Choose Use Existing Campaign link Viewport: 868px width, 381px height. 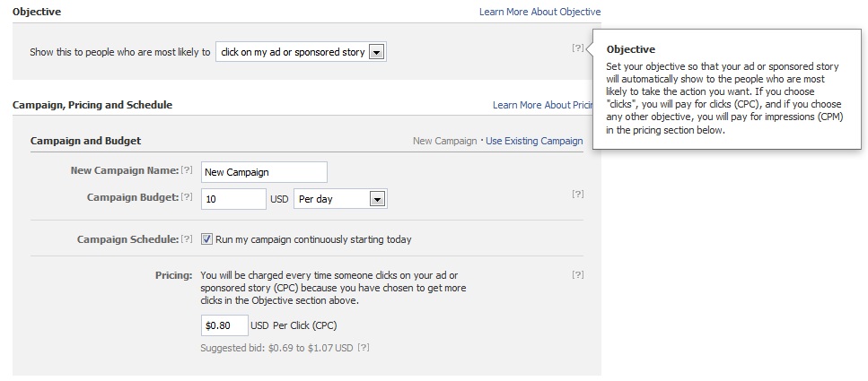click(534, 141)
